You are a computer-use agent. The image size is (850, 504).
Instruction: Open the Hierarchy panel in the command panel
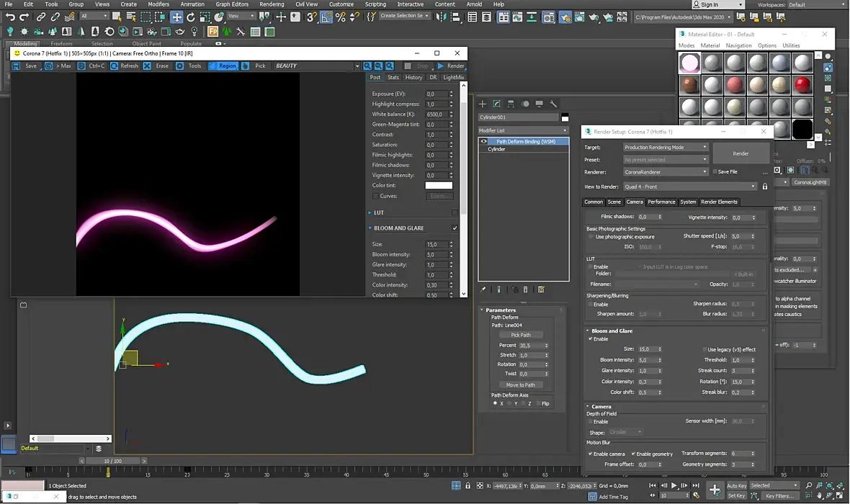511,104
